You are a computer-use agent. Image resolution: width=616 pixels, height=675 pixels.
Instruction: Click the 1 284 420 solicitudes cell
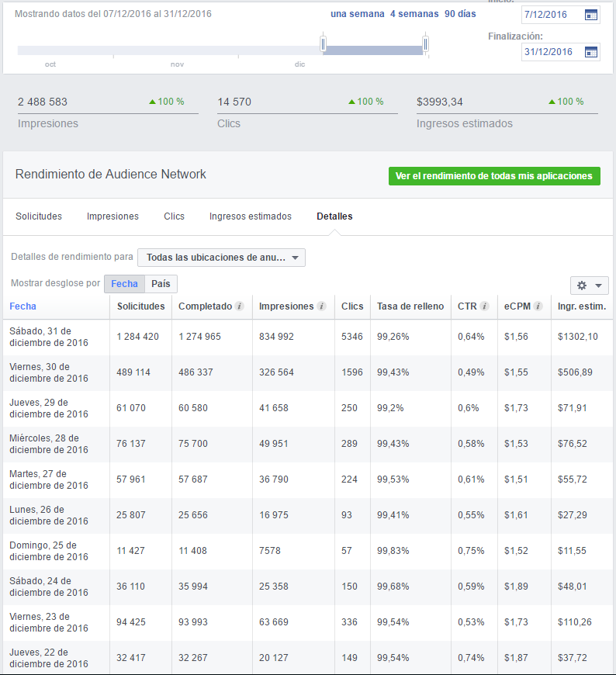138,337
